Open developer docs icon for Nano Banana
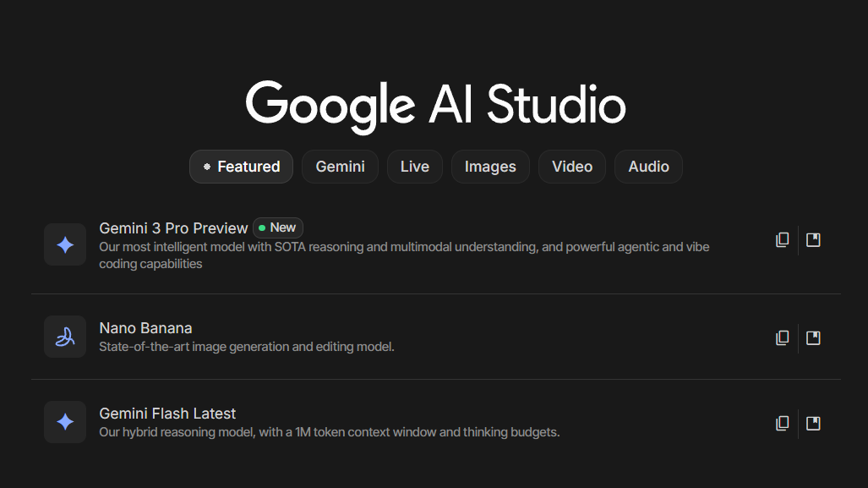868x488 pixels. pos(813,338)
